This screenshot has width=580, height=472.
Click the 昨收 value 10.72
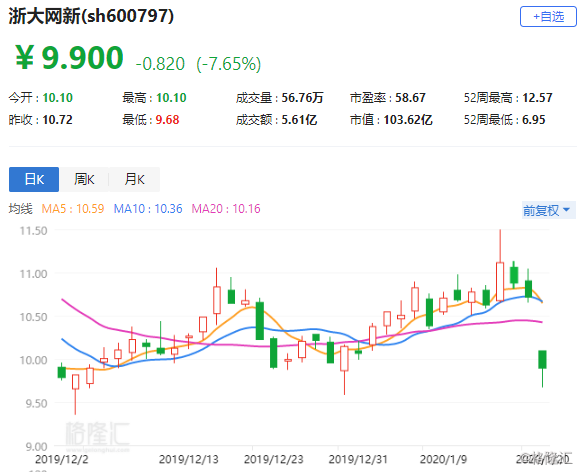coord(58,120)
